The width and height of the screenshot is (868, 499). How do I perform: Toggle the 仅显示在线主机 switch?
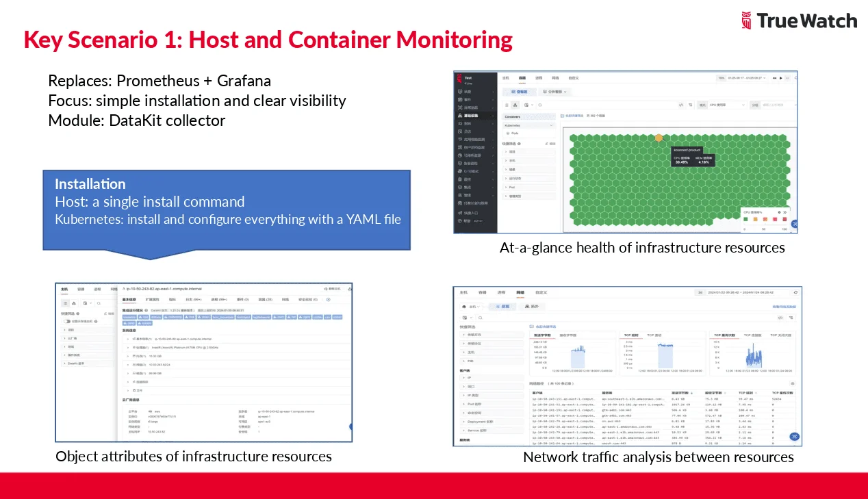point(67,321)
